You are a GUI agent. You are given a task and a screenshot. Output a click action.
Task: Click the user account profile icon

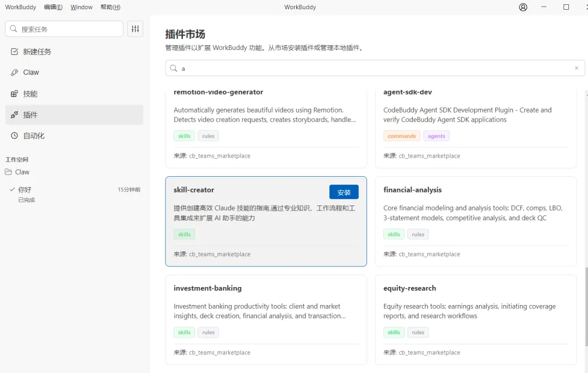click(x=523, y=7)
